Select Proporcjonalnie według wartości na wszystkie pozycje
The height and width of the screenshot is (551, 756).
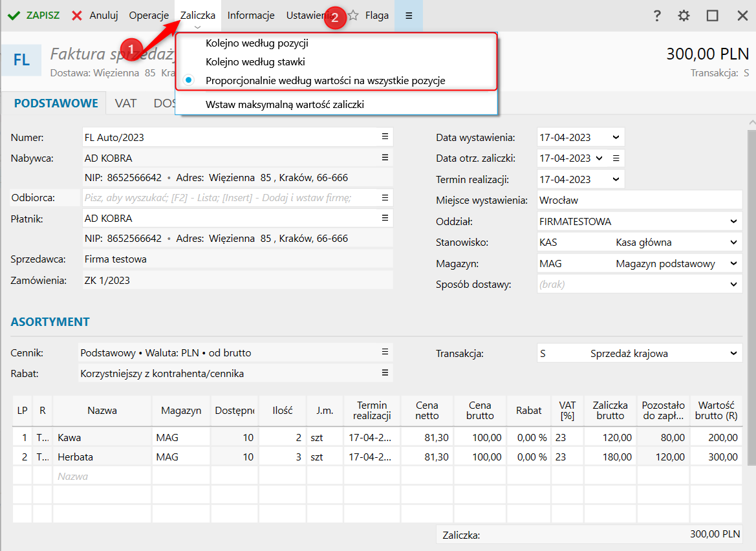click(x=325, y=81)
